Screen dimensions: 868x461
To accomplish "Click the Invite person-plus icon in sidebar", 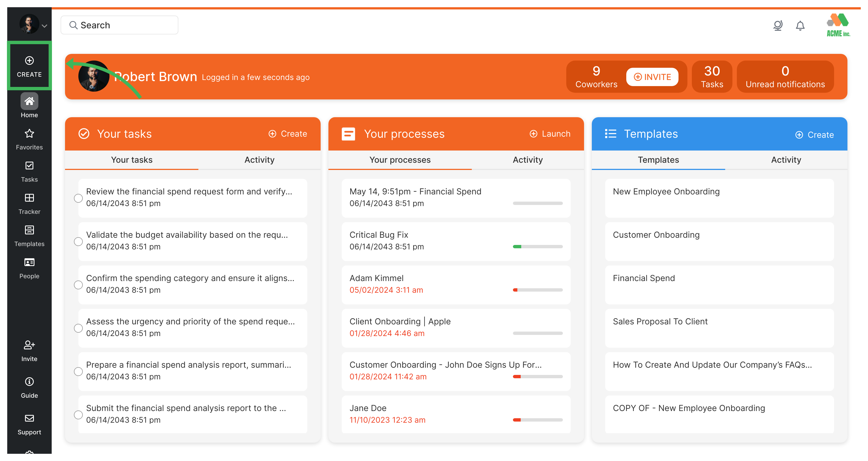I will [x=29, y=345].
